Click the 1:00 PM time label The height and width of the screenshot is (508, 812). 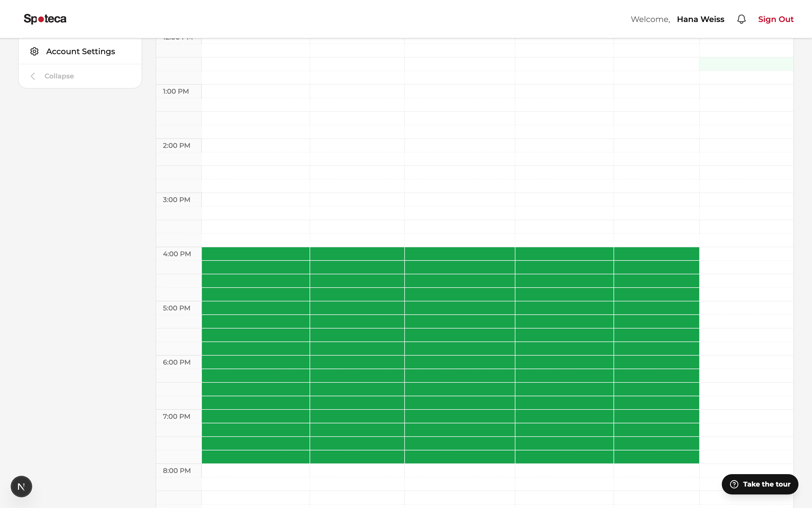pyautogui.click(x=176, y=91)
